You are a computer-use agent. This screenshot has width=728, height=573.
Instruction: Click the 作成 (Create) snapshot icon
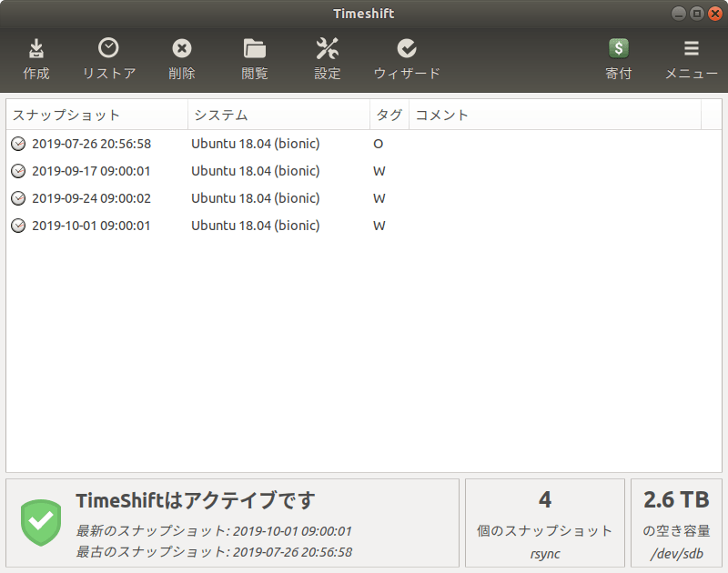tap(36, 49)
